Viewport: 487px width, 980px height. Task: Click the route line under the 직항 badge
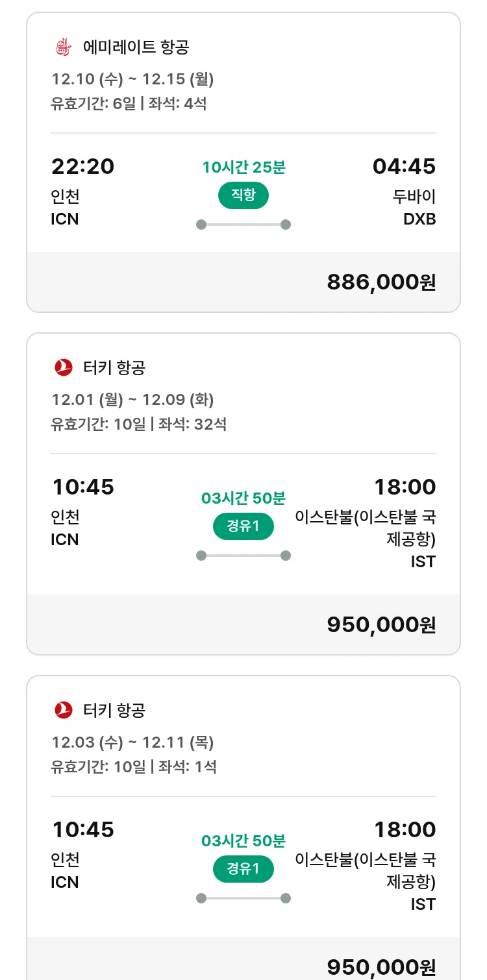pyautogui.click(x=243, y=225)
